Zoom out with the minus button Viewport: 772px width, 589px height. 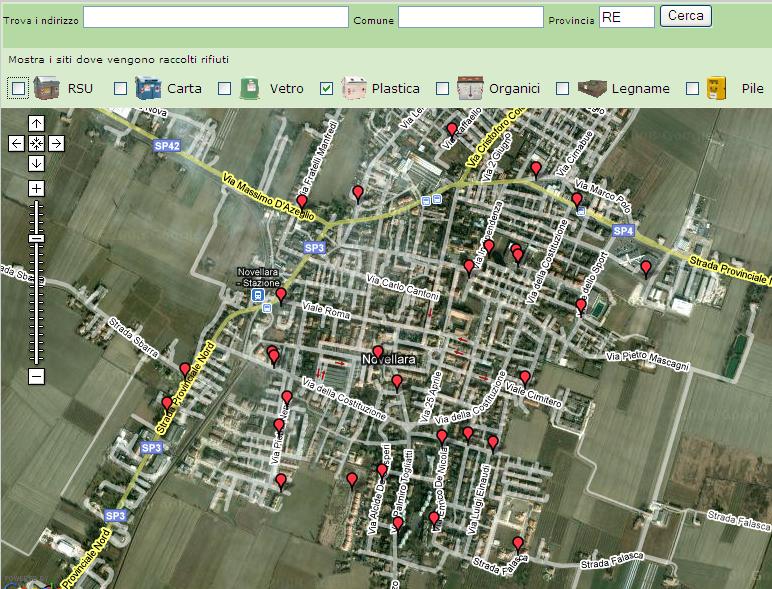36,376
